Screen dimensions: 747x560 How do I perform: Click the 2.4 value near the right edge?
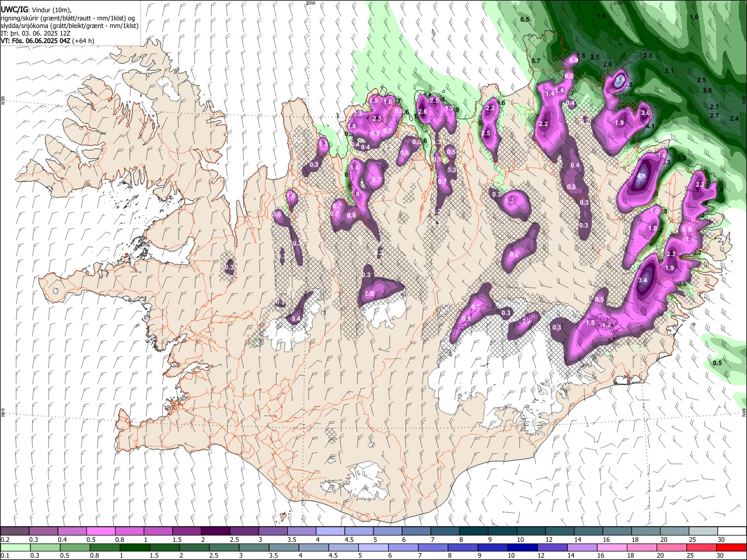pos(734,118)
